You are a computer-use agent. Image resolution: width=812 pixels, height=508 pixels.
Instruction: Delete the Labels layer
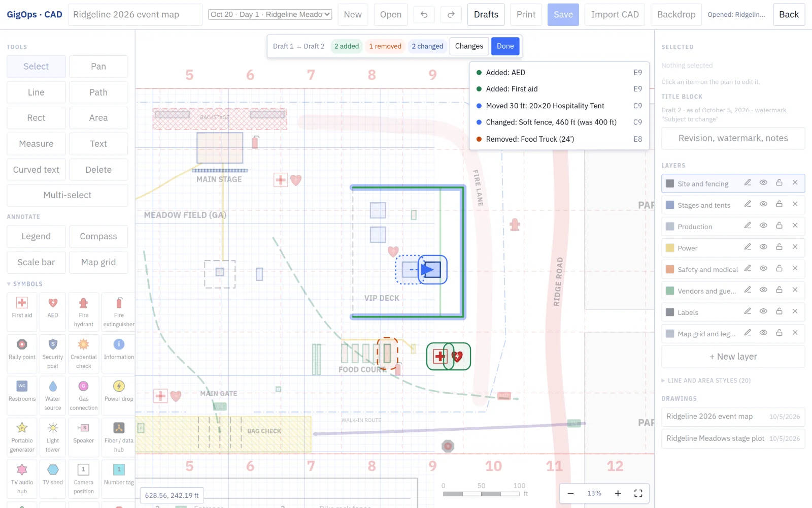795,311
